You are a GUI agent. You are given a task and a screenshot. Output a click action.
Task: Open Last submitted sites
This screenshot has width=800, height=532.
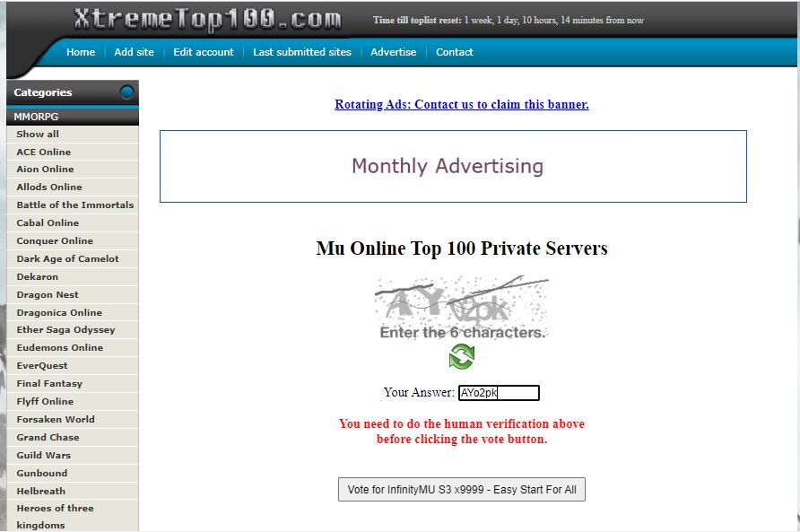tap(302, 52)
